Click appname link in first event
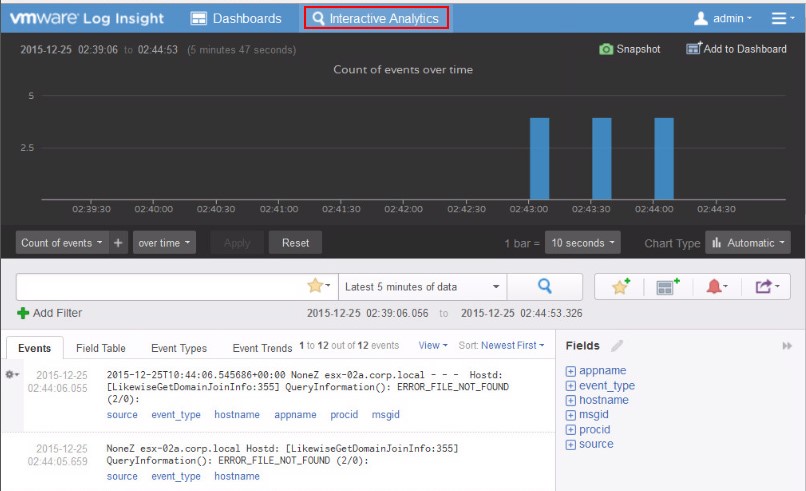This screenshot has height=491, width=806. click(x=295, y=414)
